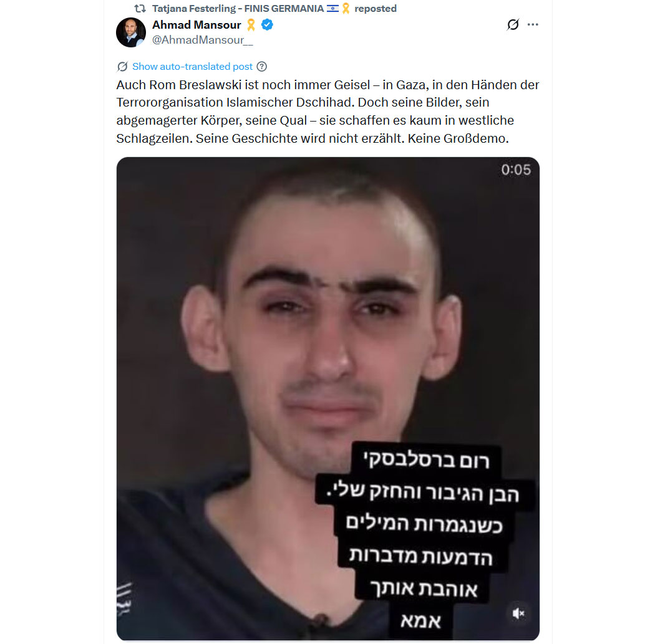Click the German post text to open thread
Screen dimensions: 655x644
pos(327,112)
